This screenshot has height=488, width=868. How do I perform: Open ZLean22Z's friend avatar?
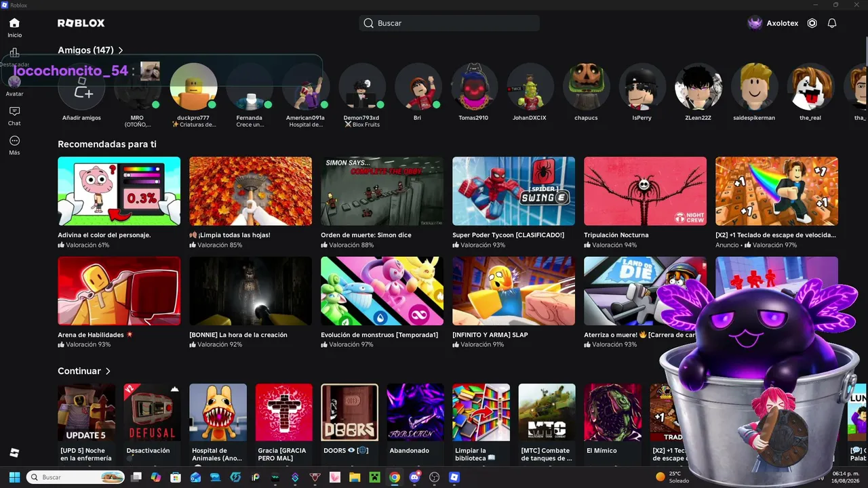pos(698,86)
